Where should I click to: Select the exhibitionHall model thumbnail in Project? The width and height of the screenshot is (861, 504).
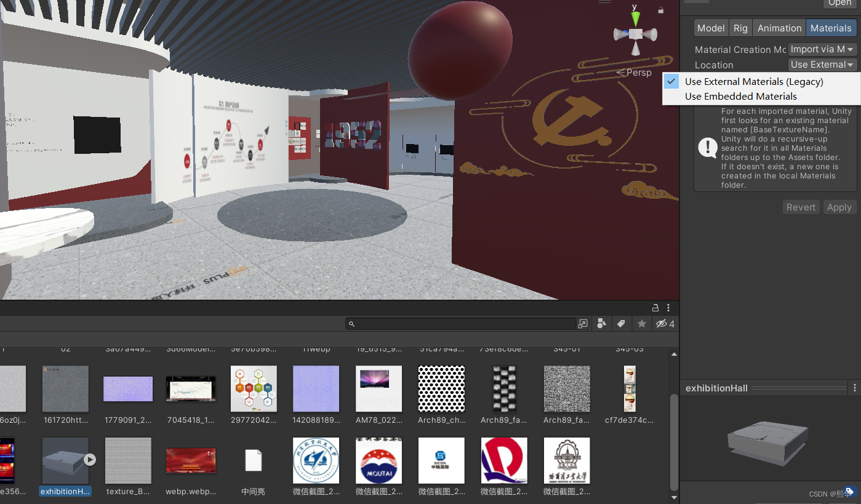[65, 460]
